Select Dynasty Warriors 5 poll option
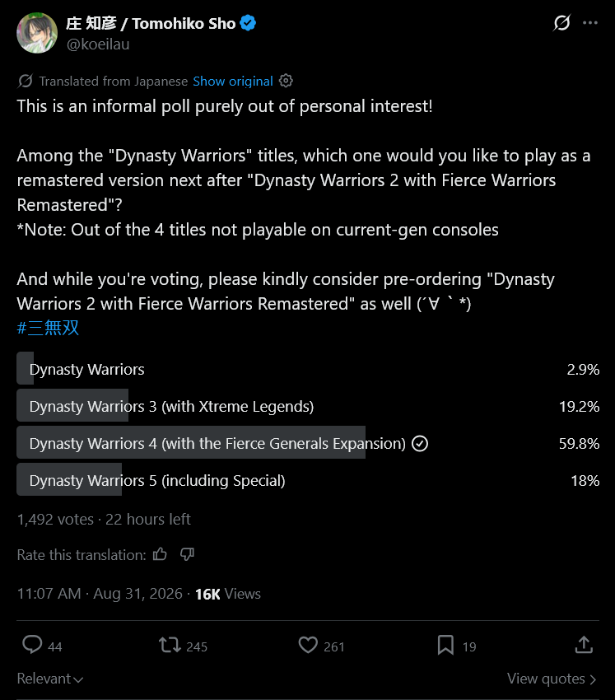The image size is (615, 700). click(308, 480)
